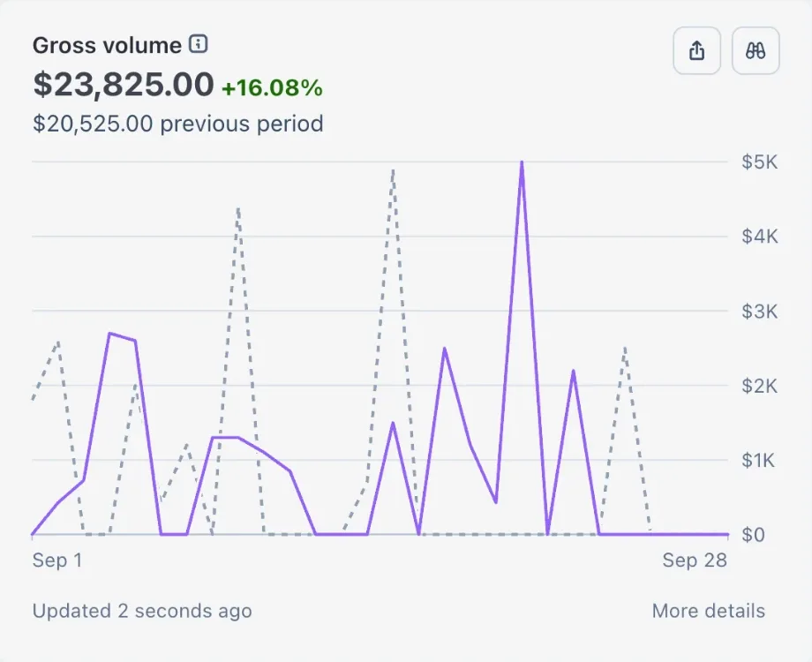This screenshot has height=662, width=812.
Task: Click the +16.08% change percentage
Action: click(x=272, y=87)
